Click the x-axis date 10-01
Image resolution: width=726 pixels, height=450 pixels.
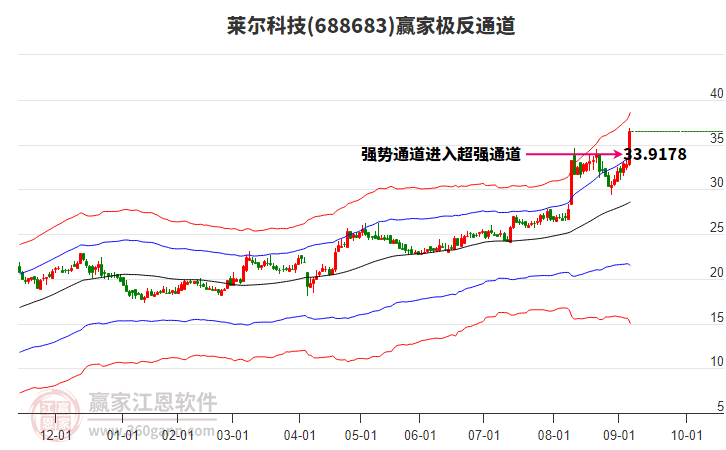coord(687,436)
